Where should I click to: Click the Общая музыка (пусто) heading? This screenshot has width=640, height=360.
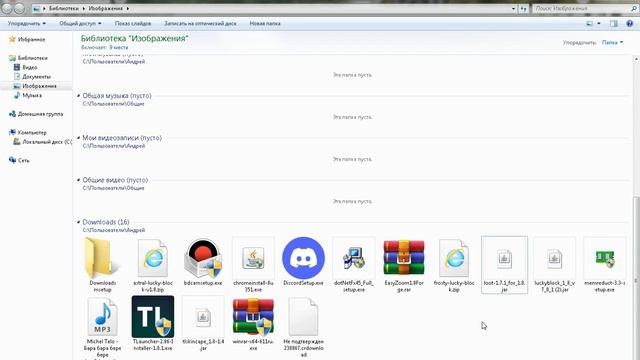coord(117,96)
